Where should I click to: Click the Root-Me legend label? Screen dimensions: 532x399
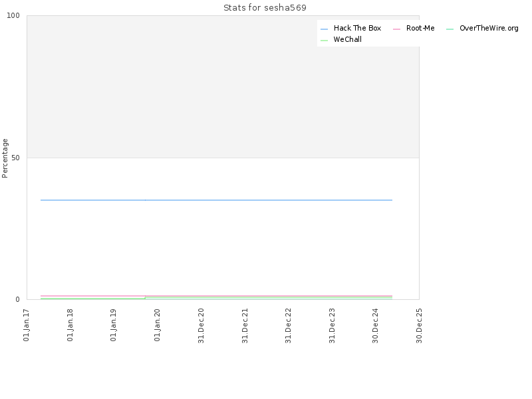point(420,28)
